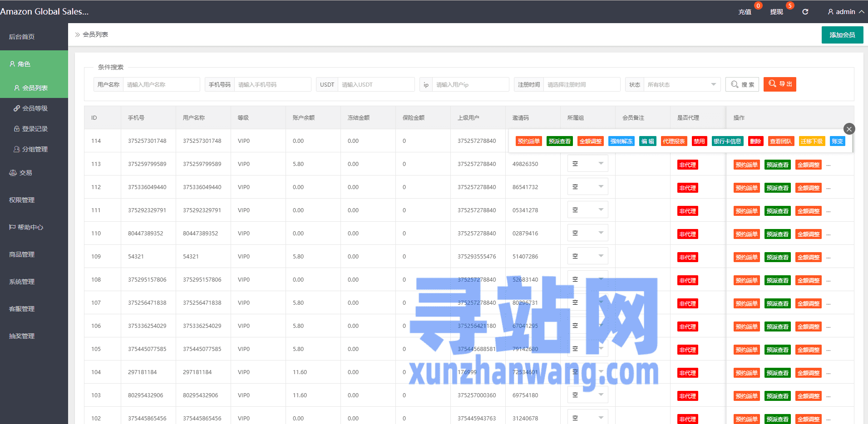The height and width of the screenshot is (424, 868).
Task: Click 查看团队 in the popup actions
Action: 781,141
